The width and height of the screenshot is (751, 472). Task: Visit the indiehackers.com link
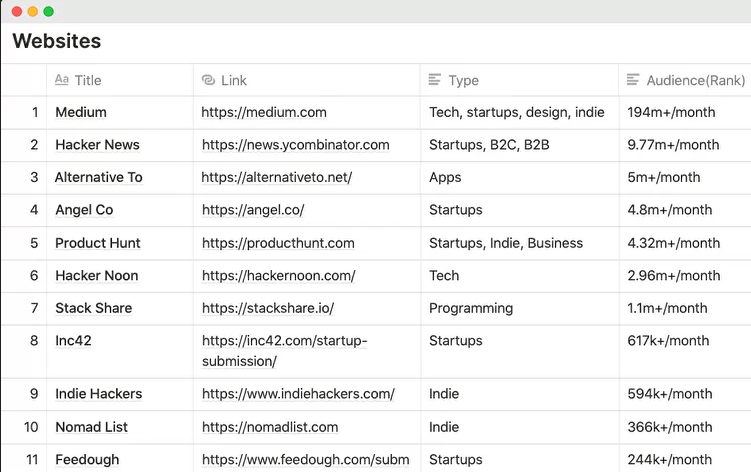point(298,394)
